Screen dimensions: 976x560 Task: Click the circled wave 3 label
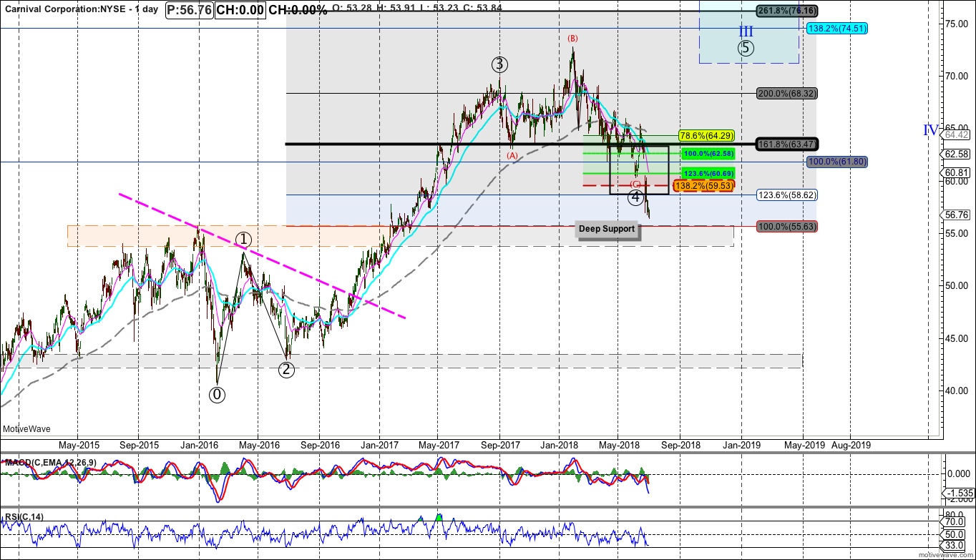[x=499, y=64]
